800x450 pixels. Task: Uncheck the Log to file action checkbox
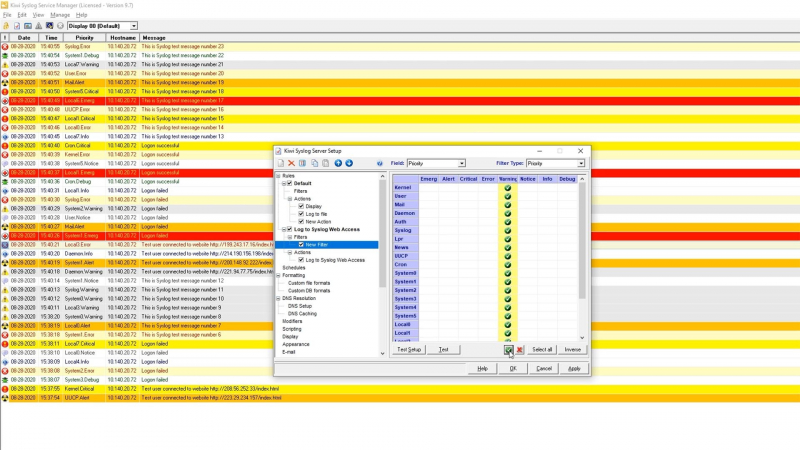coord(301,214)
